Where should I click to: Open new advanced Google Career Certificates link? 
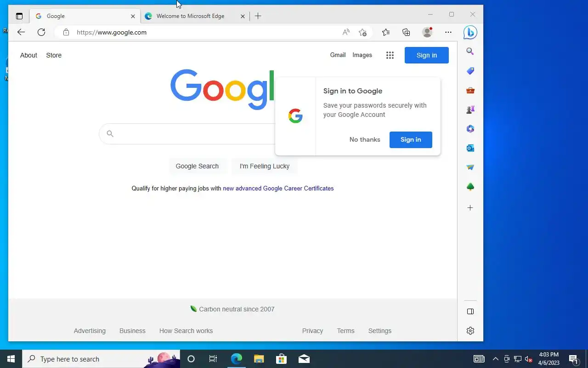278,188
